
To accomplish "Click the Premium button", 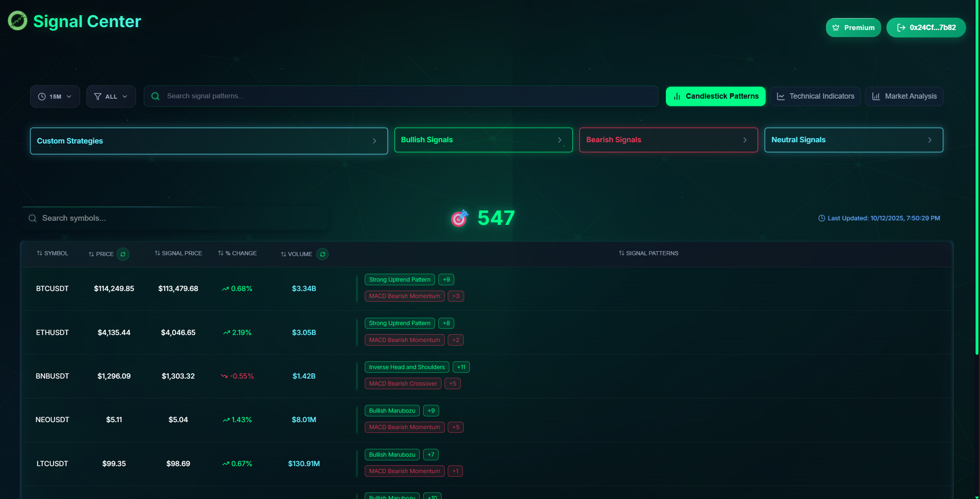I will (x=853, y=28).
